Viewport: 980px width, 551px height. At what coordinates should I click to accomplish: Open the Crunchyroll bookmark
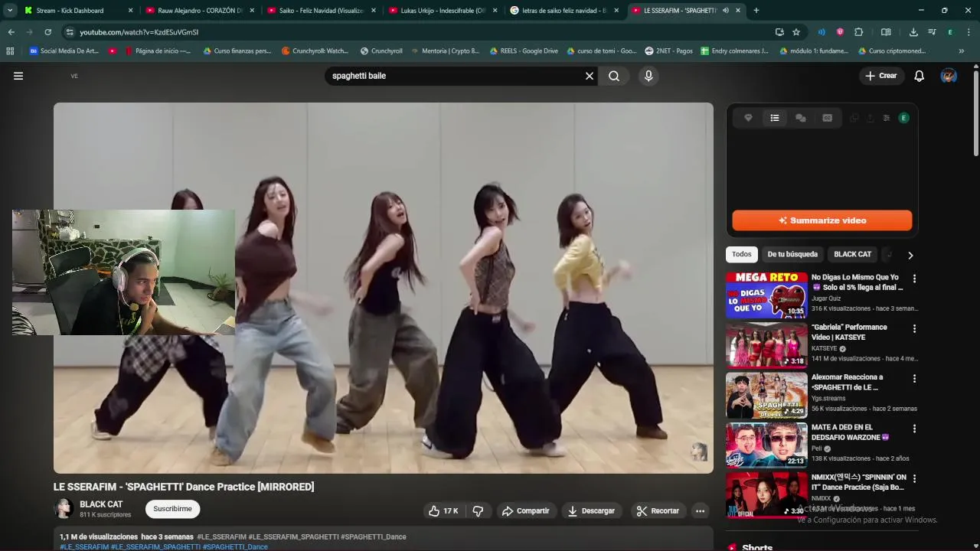click(x=381, y=51)
